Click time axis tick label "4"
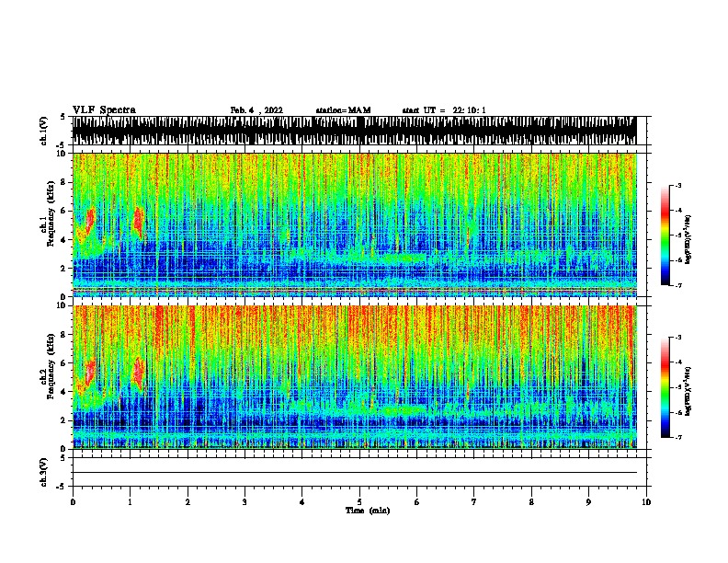The height and width of the screenshot is (563, 728). 302,502
